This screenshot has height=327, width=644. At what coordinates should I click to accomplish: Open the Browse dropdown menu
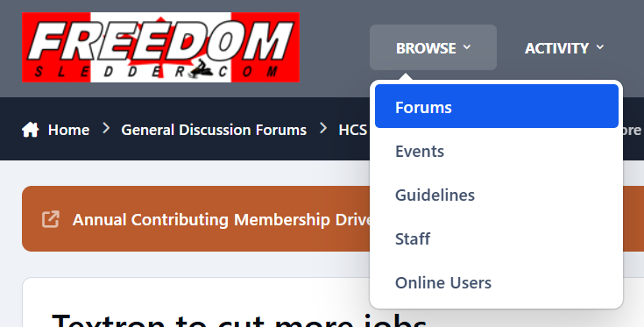point(433,47)
